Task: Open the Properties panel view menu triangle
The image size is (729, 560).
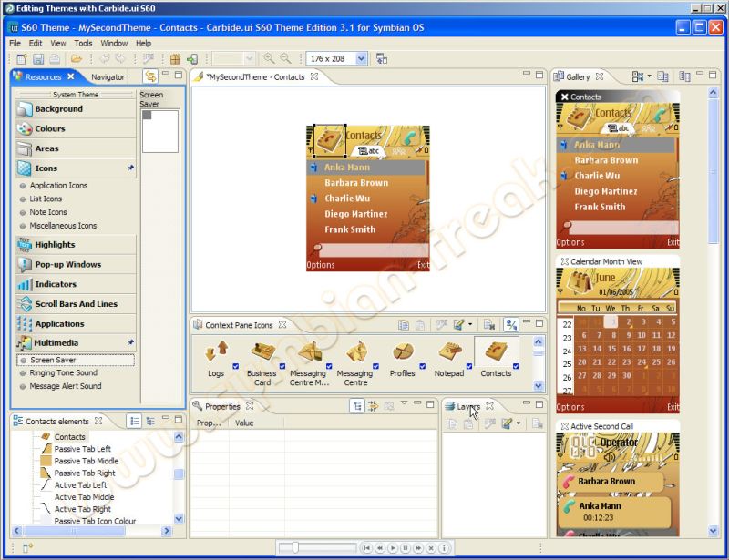Action: (x=404, y=402)
